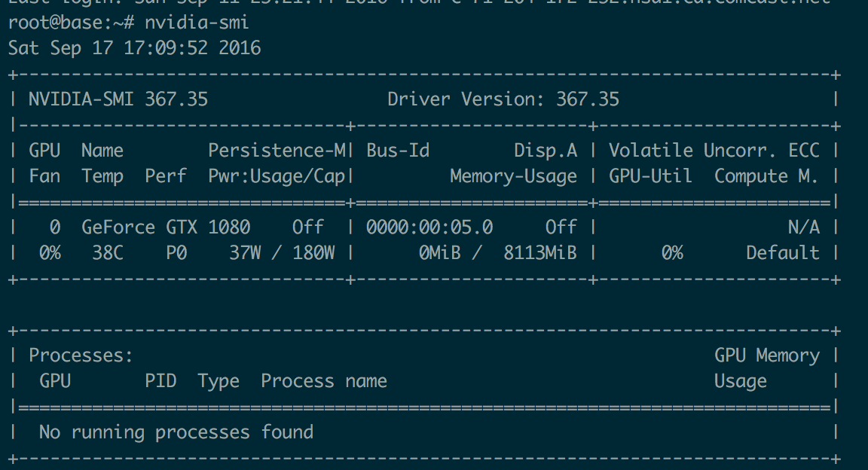
Task: Click the NVIDIA-SMI 367.35 version label
Action: (118, 99)
